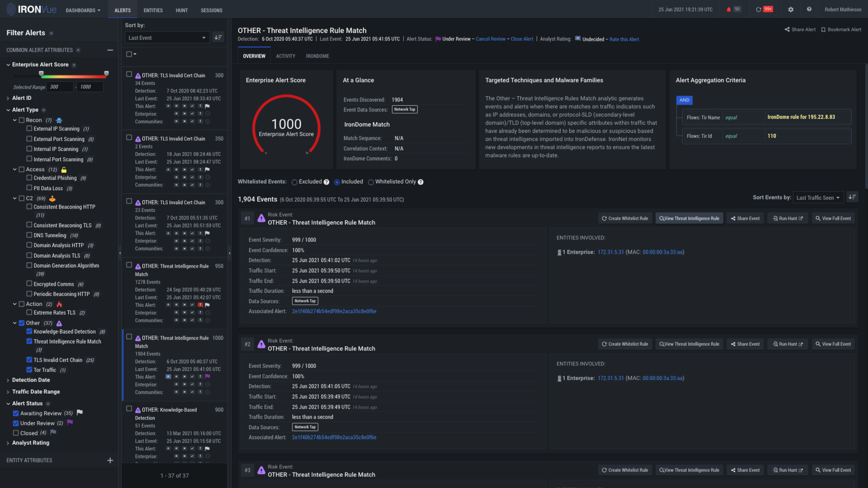868x488 pixels.
Task: Click the refresh icon with 99+ badge
Action: [759, 9]
